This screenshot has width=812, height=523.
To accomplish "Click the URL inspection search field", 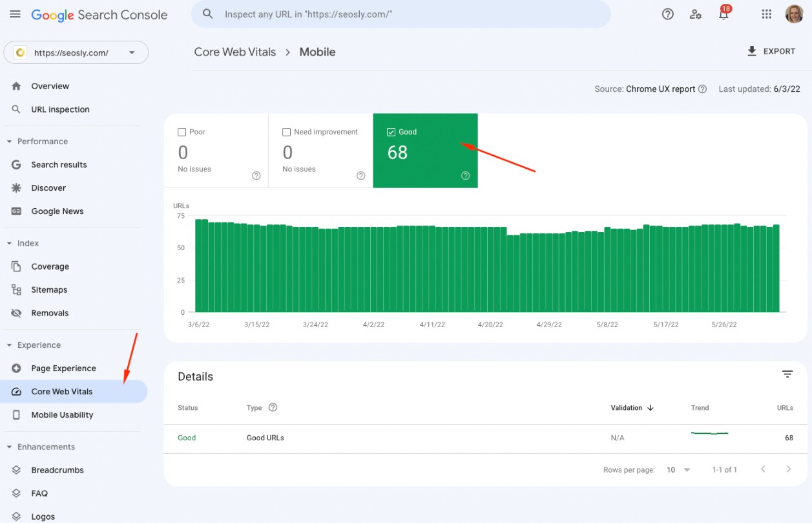I will pyautogui.click(x=401, y=14).
